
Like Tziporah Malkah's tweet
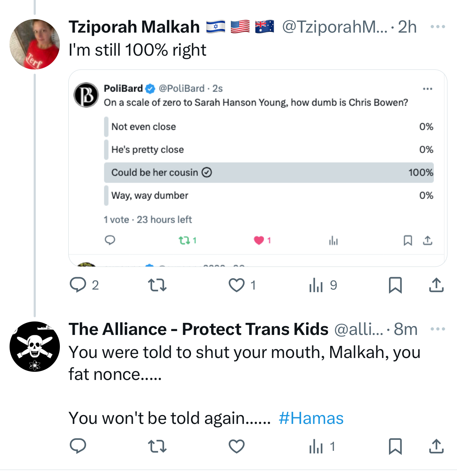[x=237, y=285]
